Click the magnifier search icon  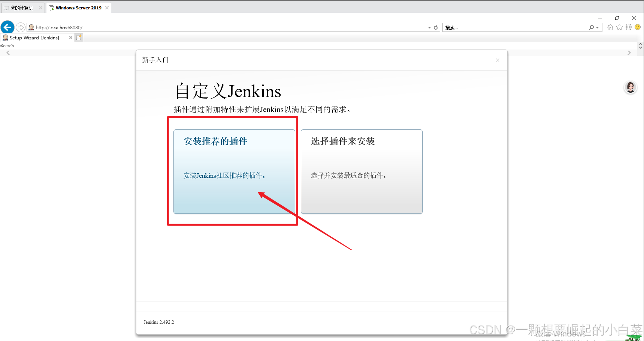click(x=591, y=27)
